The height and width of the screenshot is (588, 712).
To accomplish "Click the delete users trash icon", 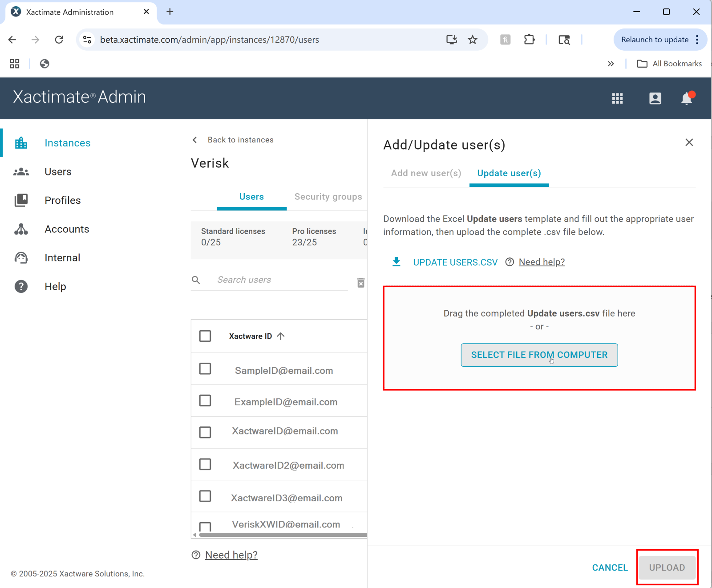I will pos(361,283).
